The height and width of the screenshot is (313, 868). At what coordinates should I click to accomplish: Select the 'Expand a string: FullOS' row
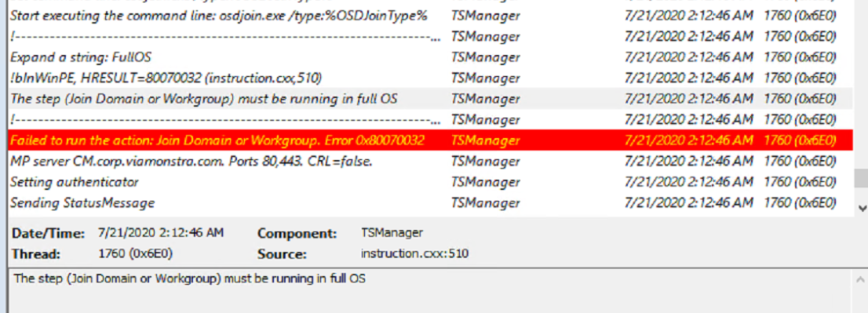click(426, 57)
